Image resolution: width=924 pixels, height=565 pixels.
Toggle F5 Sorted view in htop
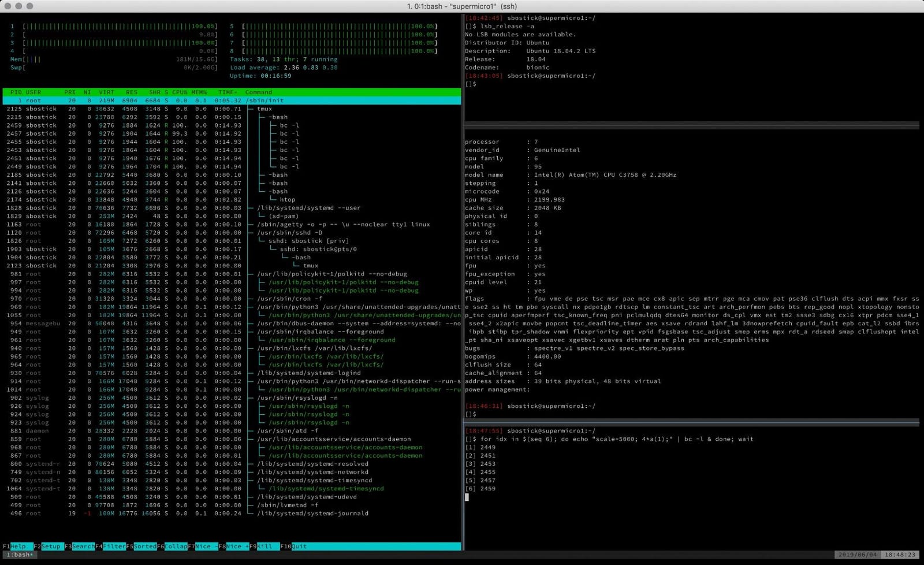pos(141,546)
